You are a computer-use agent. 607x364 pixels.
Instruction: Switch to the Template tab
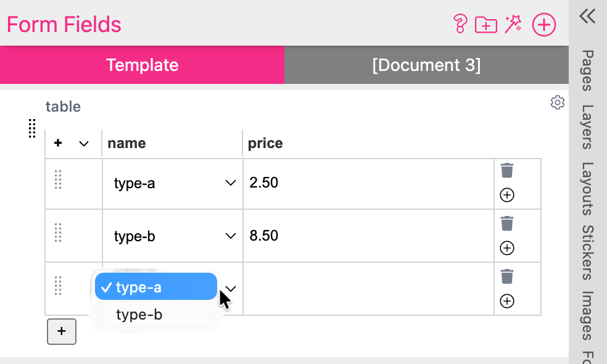142,65
